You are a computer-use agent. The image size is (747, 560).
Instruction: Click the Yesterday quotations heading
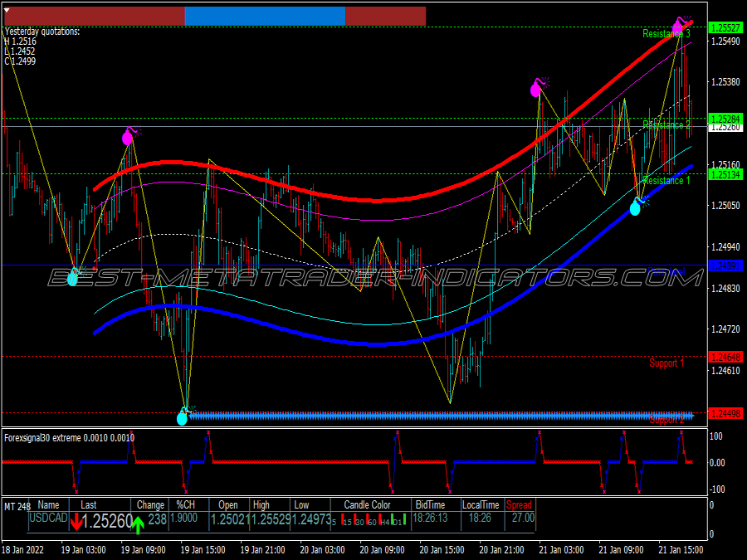click(42, 32)
